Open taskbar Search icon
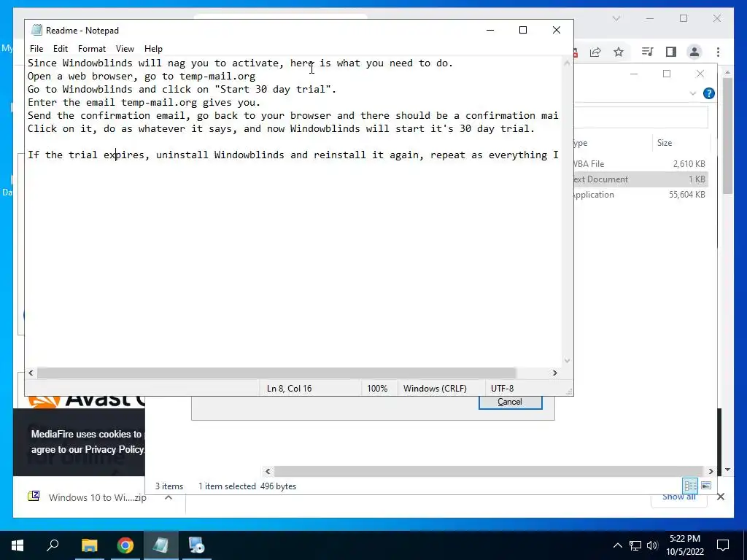Image resolution: width=747 pixels, height=560 pixels. coord(53,545)
